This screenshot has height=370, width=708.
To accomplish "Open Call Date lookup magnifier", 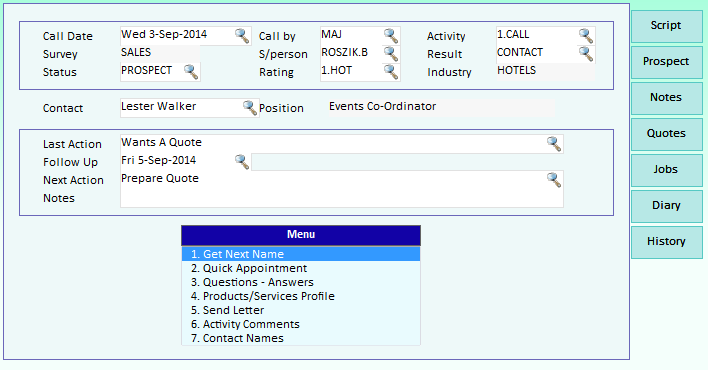I will coord(242,36).
